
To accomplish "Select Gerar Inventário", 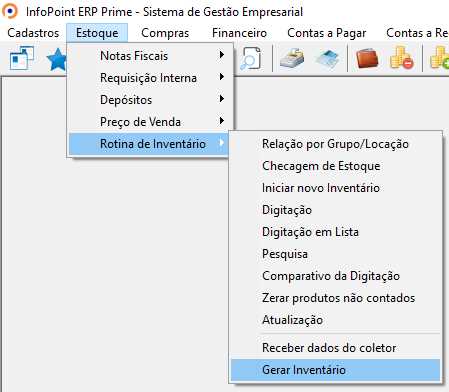I will [335, 370].
